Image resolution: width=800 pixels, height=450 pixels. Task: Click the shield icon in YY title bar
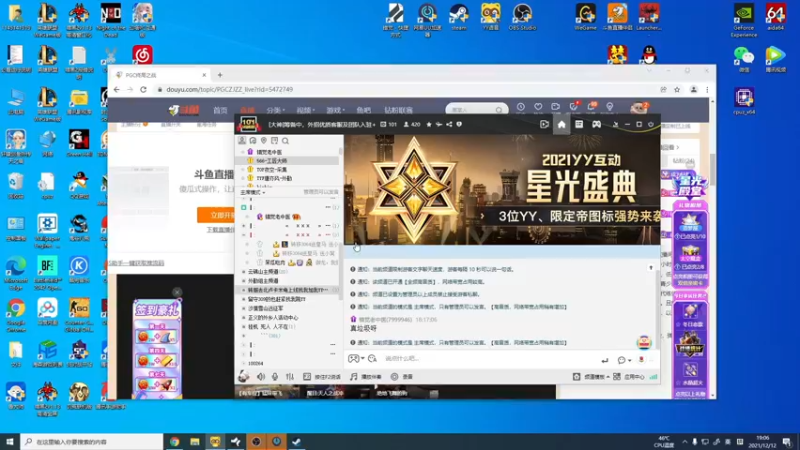pos(459,124)
